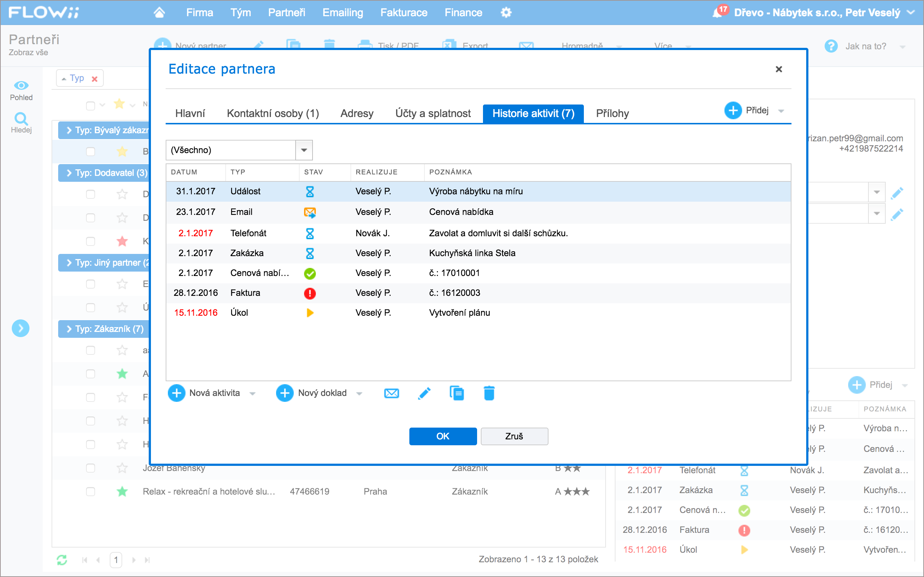Image resolution: width=924 pixels, height=577 pixels.
Task: Click the page number 1 field
Action: 116,560
